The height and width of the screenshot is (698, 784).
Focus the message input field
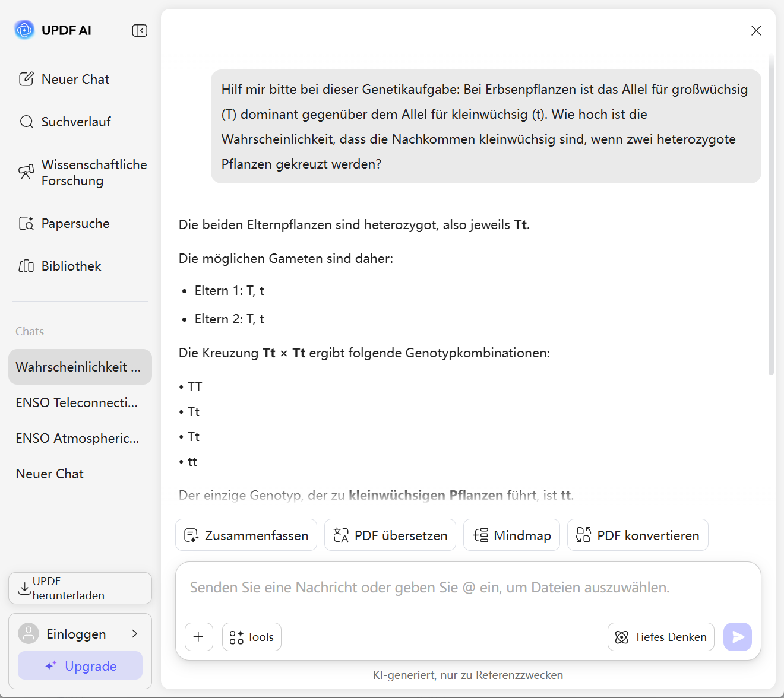468,588
